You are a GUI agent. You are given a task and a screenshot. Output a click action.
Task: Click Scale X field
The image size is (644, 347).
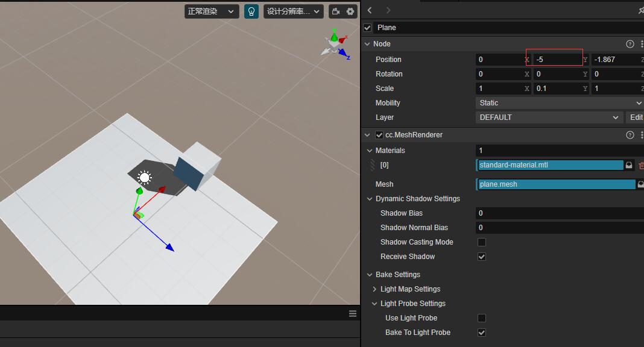tap(503, 89)
